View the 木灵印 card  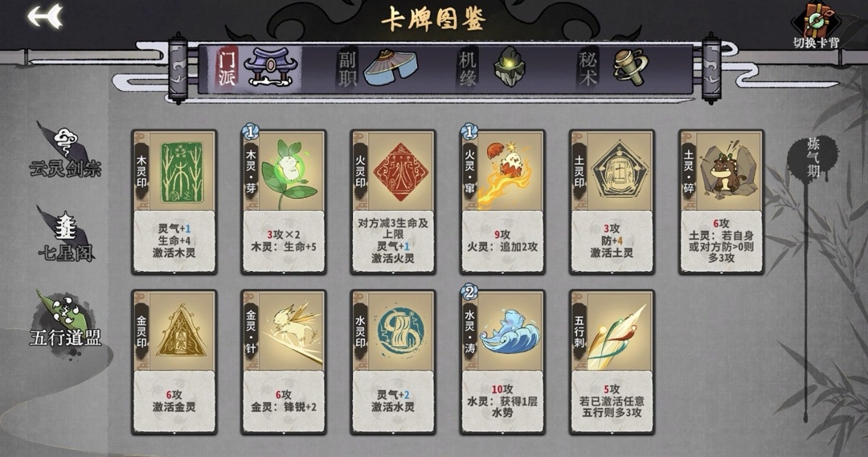click(174, 202)
